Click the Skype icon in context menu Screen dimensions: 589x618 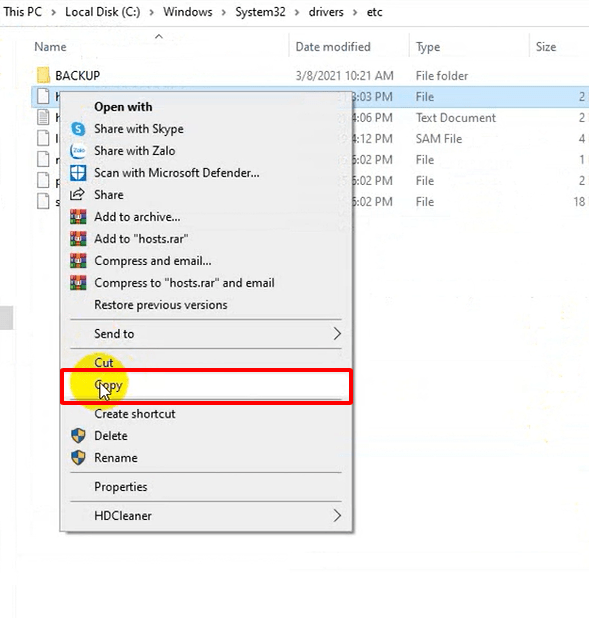(78, 129)
